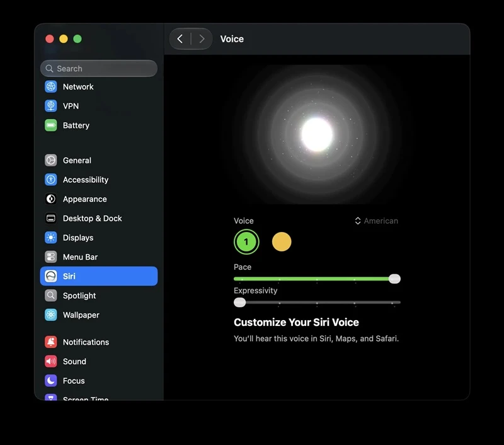Open Desktop & Dock settings

point(99,218)
